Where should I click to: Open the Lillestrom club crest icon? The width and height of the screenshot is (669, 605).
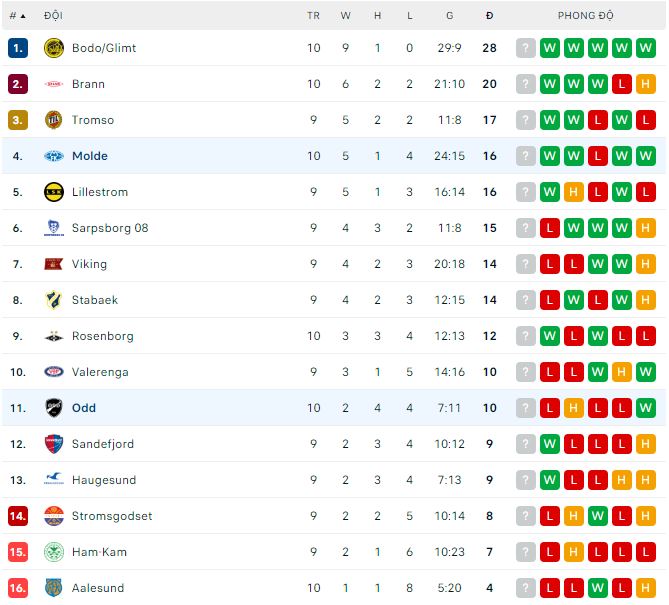(x=54, y=192)
